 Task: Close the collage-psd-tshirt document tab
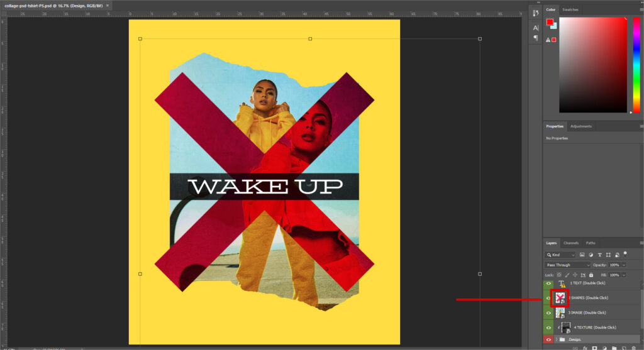pos(108,6)
